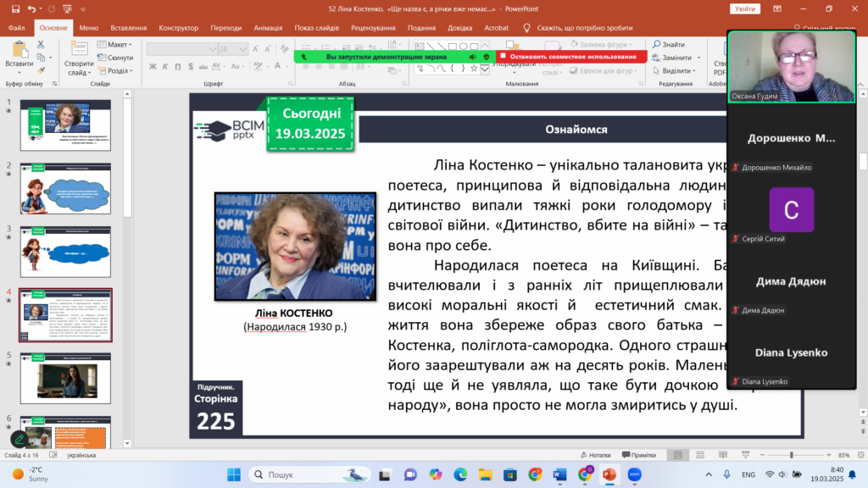Viewport: 868px width, 488px height.
Task: Switch to the Конструктор tab
Action: coord(178,28)
